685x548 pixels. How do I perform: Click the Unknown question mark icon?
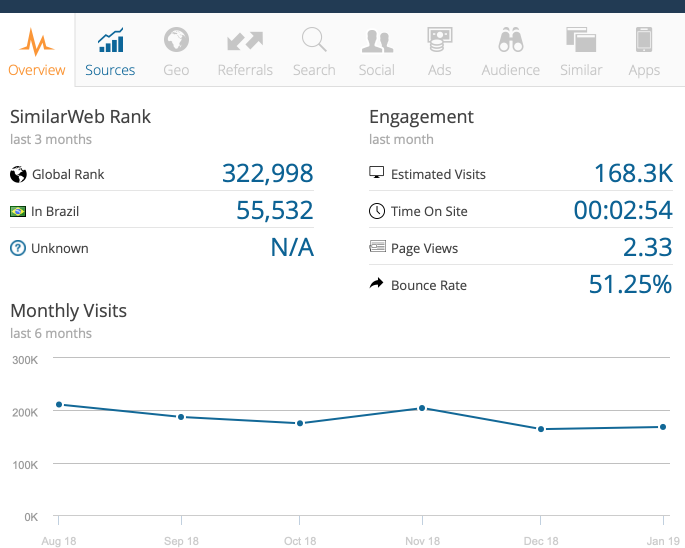pyautogui.click(x=18, y=248)
